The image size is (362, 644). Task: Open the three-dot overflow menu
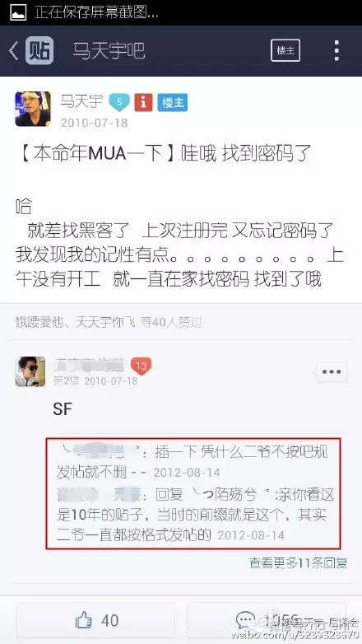336,50
